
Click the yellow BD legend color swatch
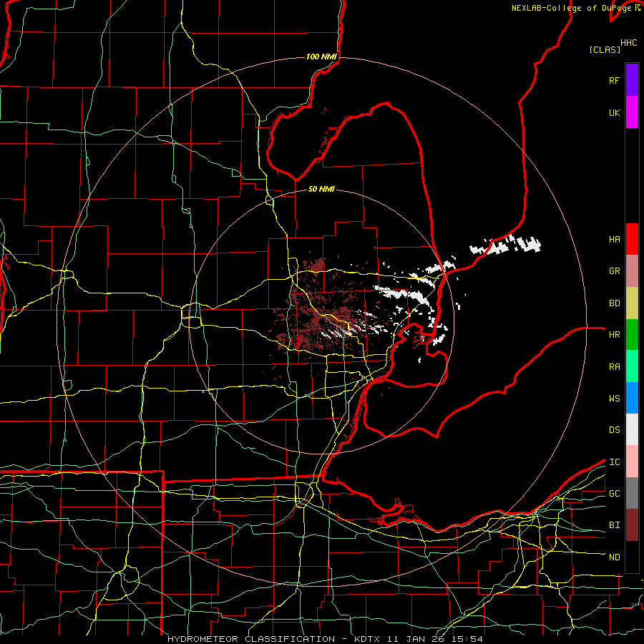[632, 303]
